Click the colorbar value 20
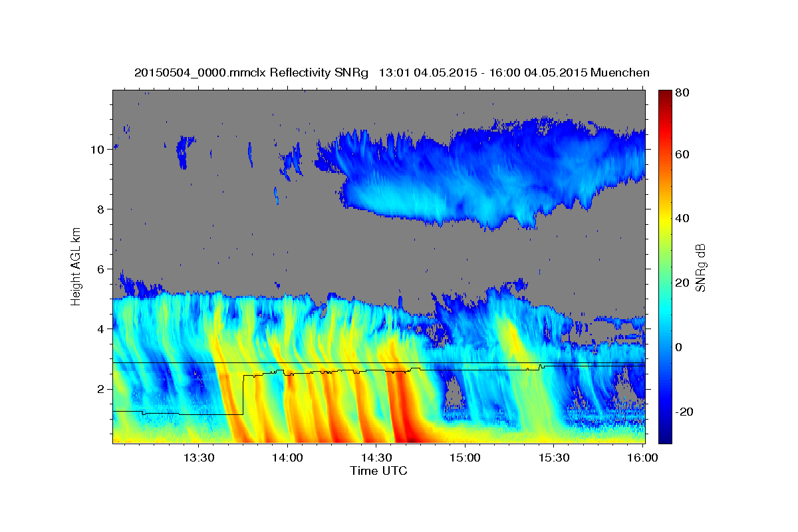The height and width of the screenshot is (532, 798). pyautogui.click(x=682, y=283)
